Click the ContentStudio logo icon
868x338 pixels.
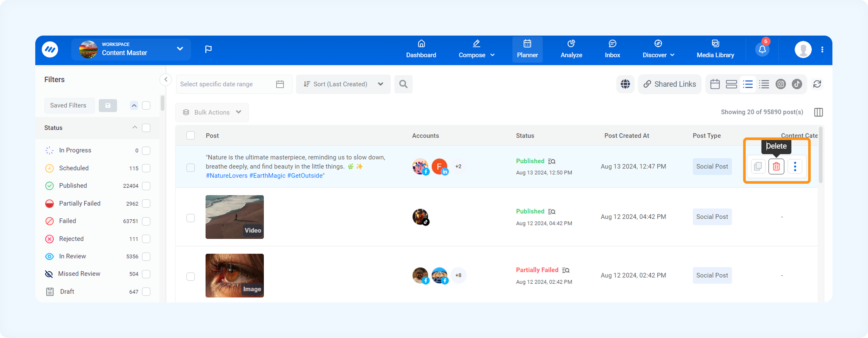(x=50, y=49)
